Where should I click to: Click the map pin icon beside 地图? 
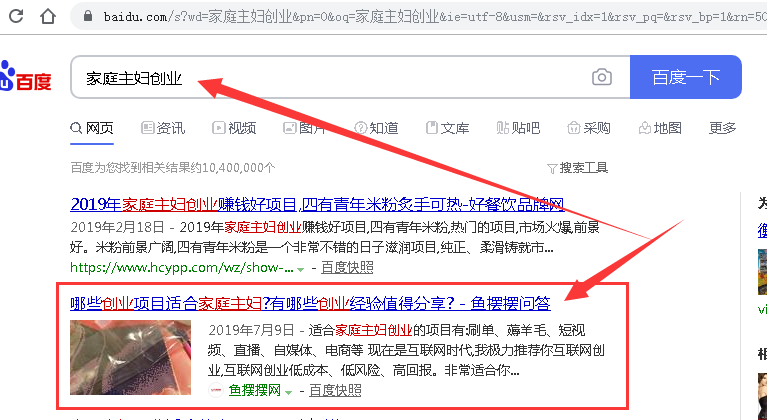pyautogui.click(x=645, y=128)
